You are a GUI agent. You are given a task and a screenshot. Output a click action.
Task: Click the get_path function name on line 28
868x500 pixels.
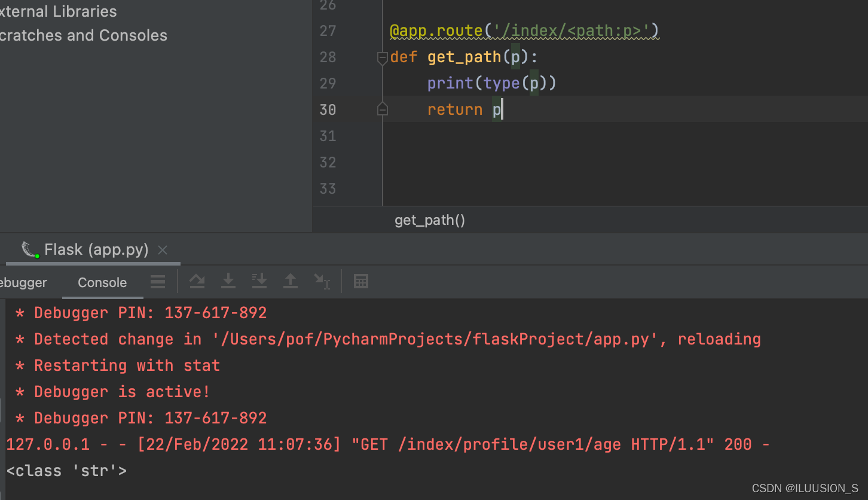pos(464,57)
